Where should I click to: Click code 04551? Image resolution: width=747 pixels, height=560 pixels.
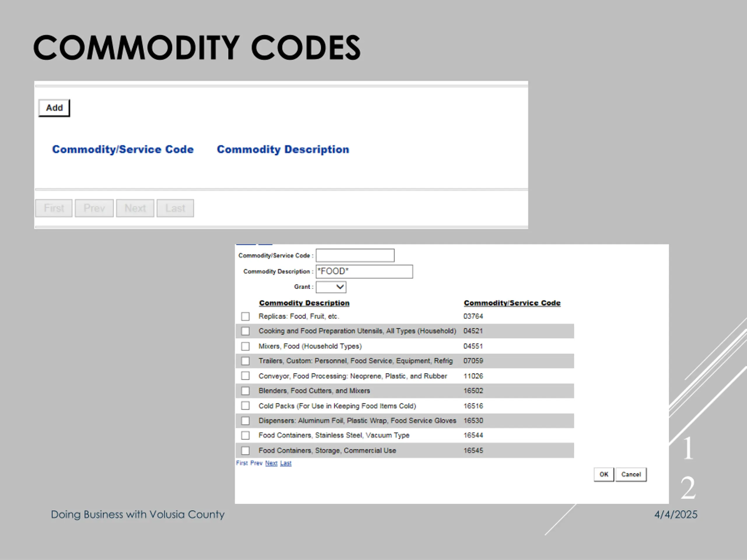[x=473, y=346]
